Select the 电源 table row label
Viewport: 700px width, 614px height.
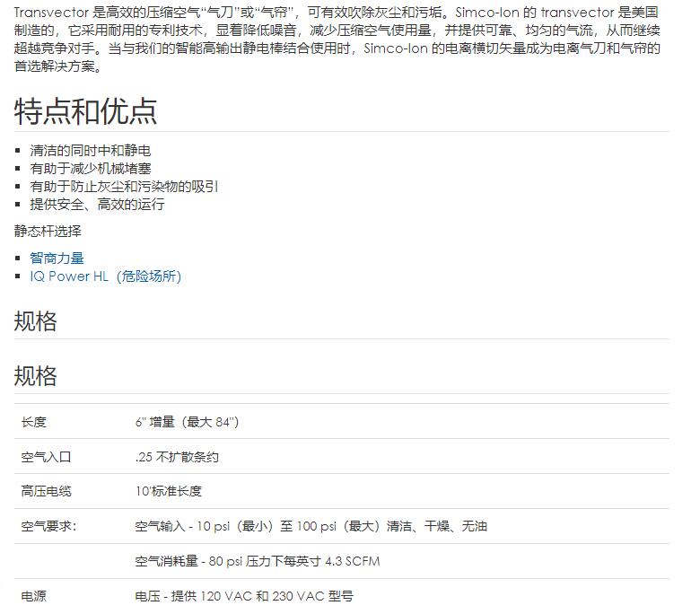pos(34,596)
